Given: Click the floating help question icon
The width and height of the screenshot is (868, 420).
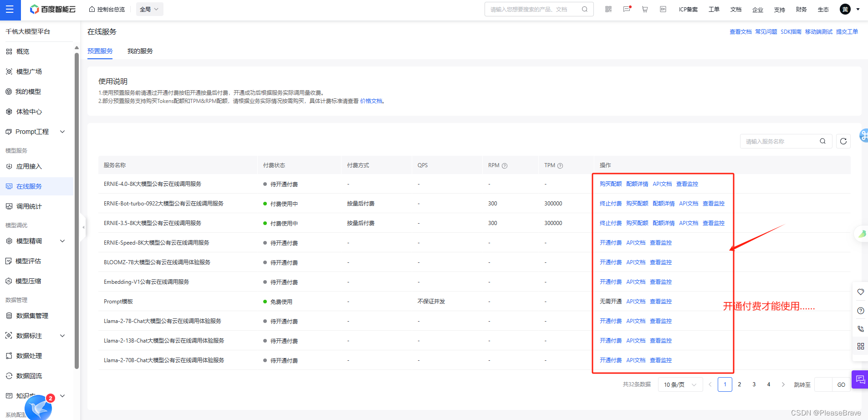Looking at the screenshot, I should 860,311.
